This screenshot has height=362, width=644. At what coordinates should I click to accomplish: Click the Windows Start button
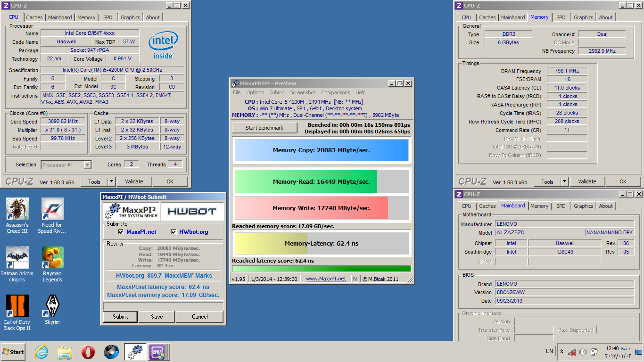pyautogui.click(x=13, y=352)
